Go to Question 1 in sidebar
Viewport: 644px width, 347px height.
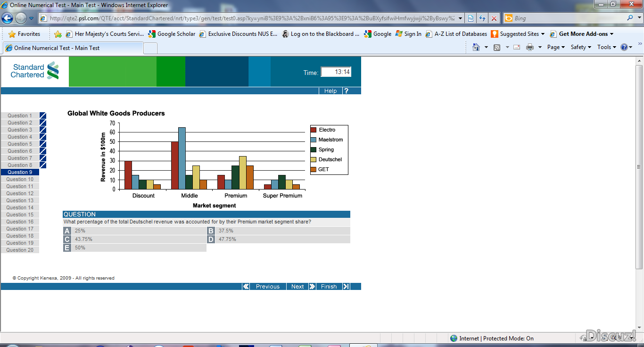20,116
